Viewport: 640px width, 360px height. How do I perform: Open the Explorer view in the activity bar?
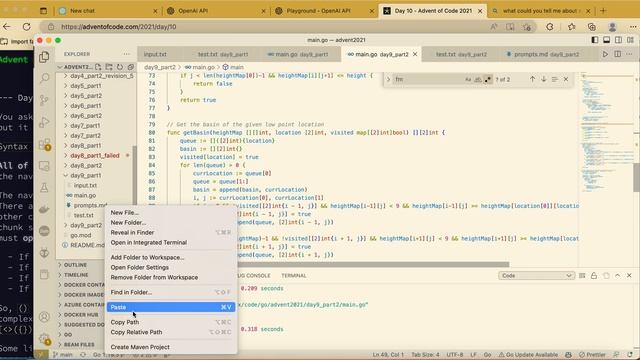[x=44, y=57]
